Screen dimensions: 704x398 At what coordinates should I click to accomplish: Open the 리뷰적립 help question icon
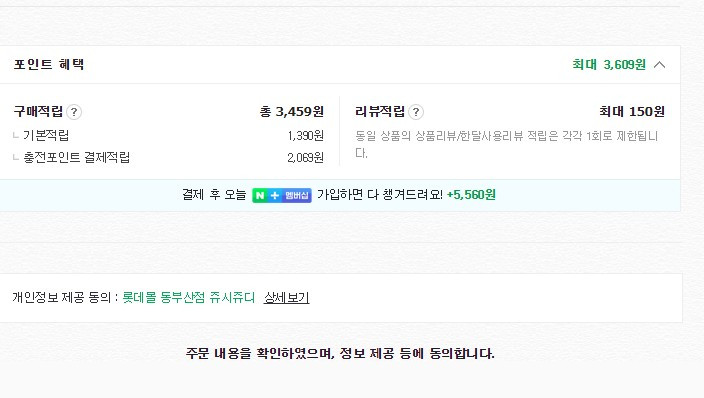(416, 112)
